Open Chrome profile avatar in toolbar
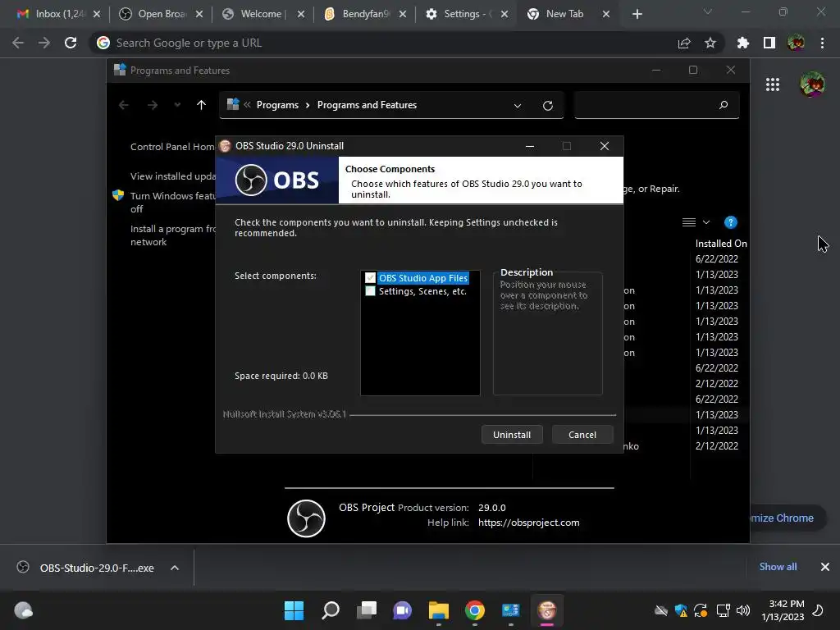Viewport: 840px width, 630px height. click(x=796, y=43)
